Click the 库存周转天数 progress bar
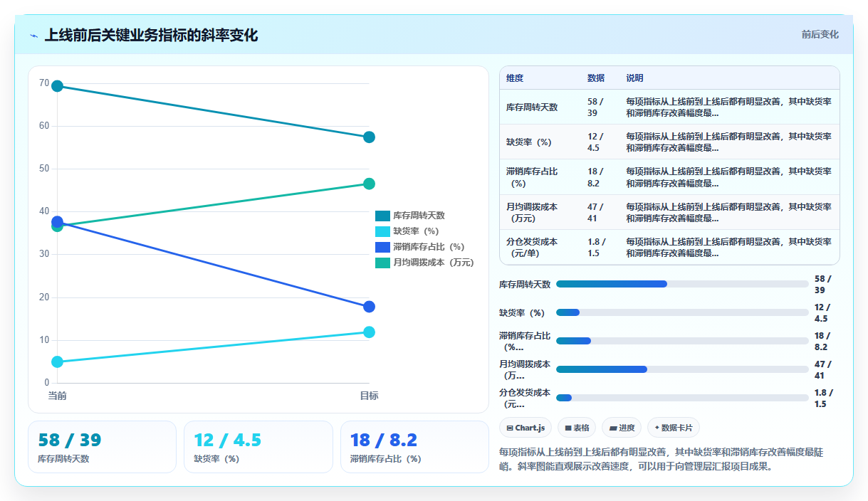This screenshot has height=501, width=868. (x=682, y=284)
